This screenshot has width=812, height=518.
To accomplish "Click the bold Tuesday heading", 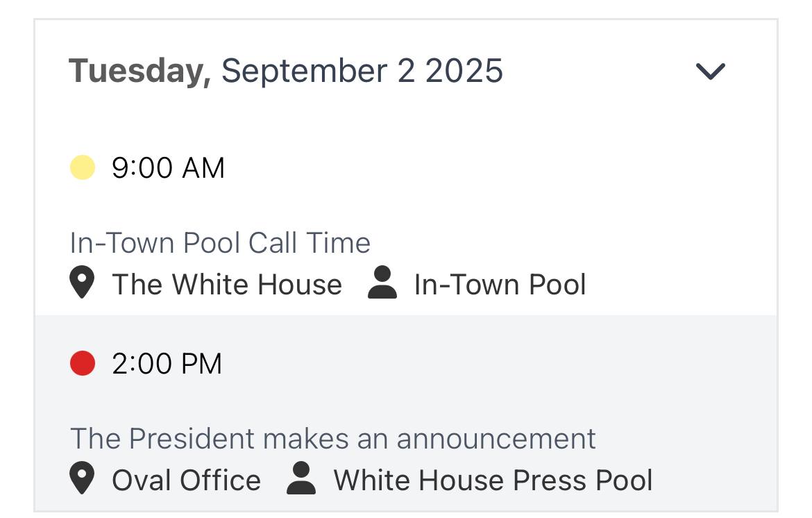I will pos(139,71).
